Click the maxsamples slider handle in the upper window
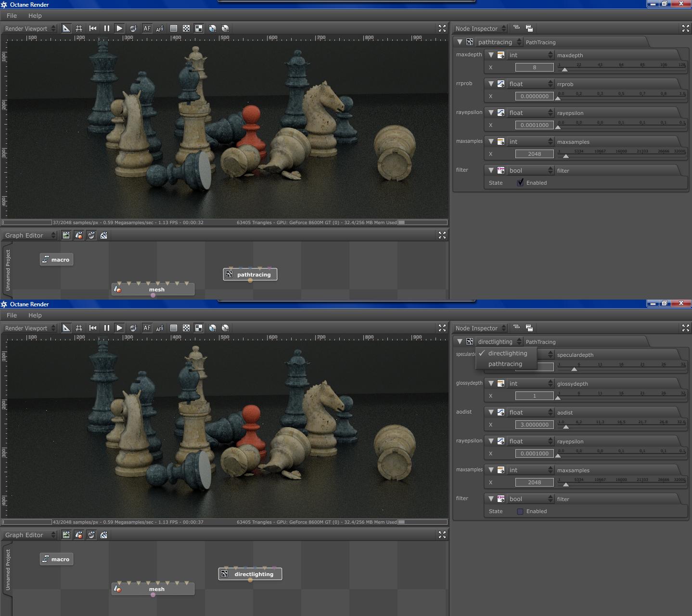 (566, 156)
